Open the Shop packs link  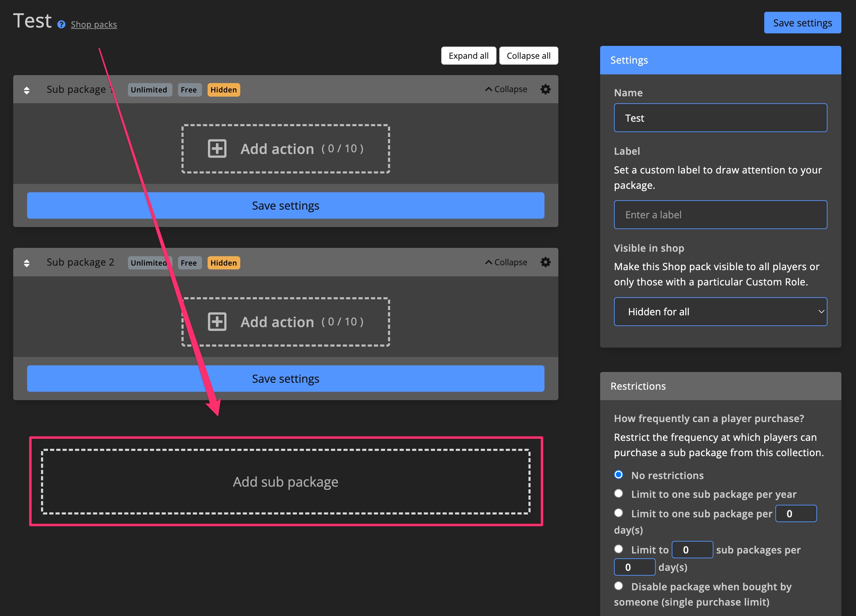point(94,24)
